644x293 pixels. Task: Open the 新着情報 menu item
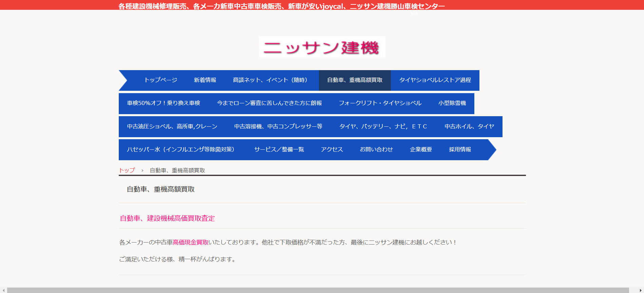coord(205,80)
